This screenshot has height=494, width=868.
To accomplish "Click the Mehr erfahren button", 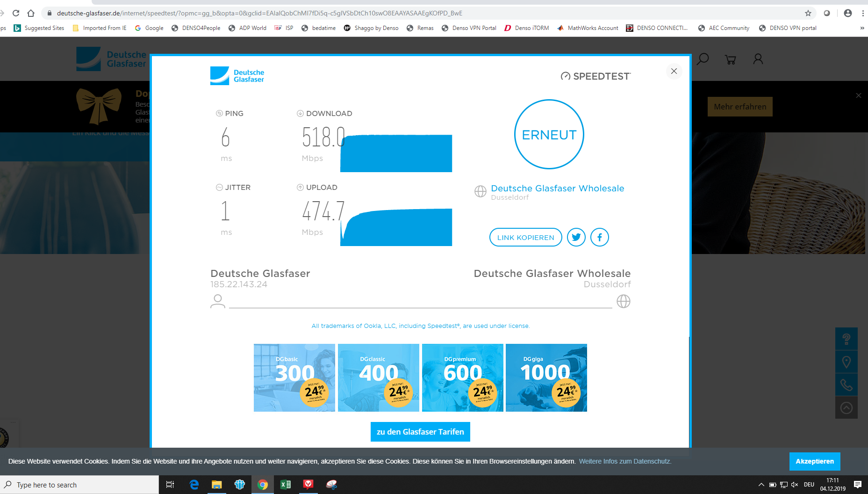I will tap(740, 107).
